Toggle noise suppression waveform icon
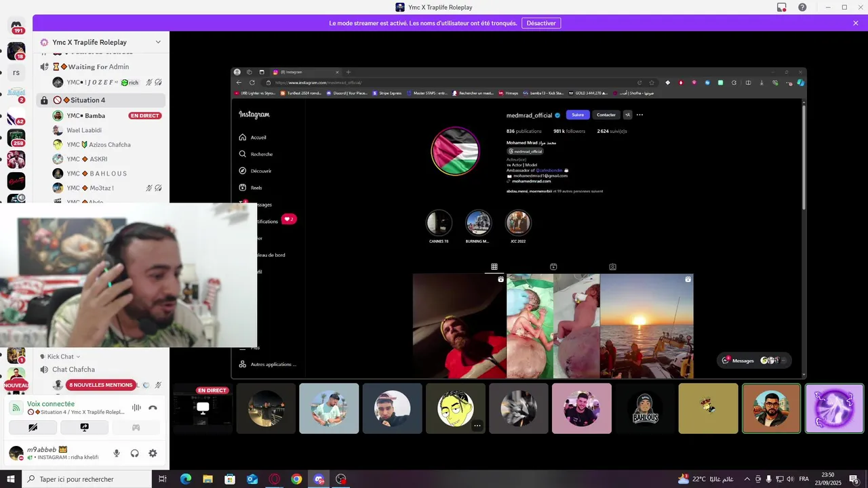The height and width of the screenshot is (488, 868). [x=136, y=407]
